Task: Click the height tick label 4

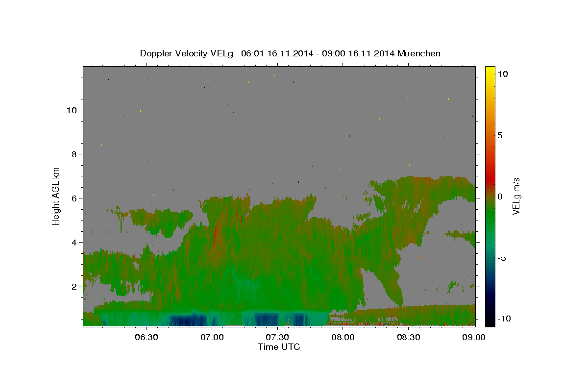Action: click(75, 243)
